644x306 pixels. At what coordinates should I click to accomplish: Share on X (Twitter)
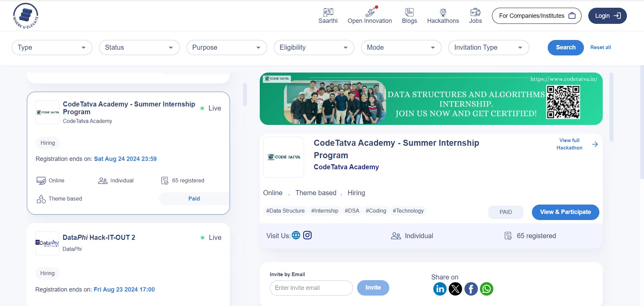tap(455, 289)
